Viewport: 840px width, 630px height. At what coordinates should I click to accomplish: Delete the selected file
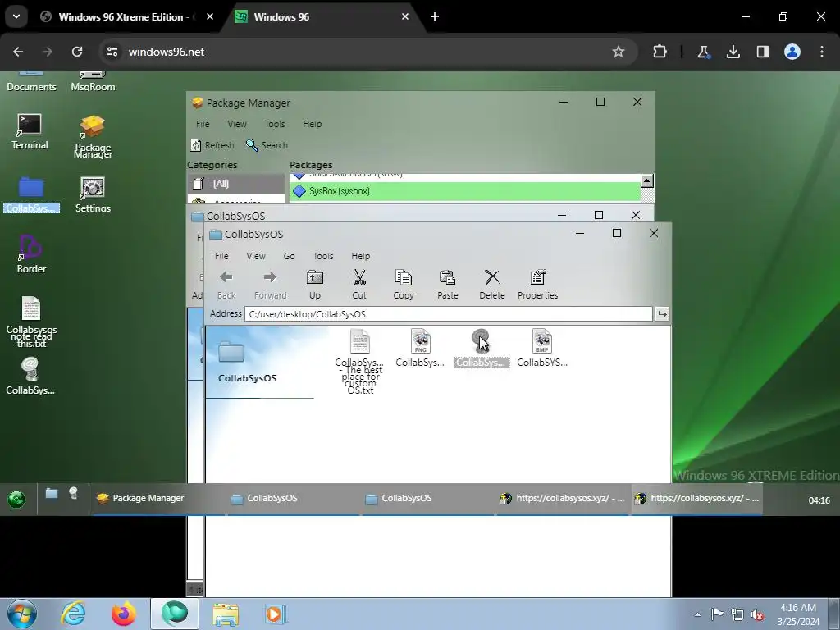[x=492, y=285]
